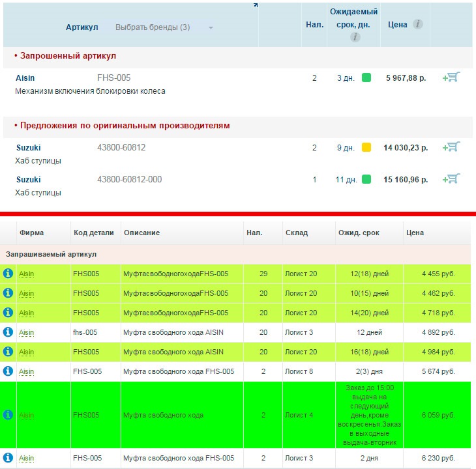Add Aisin FHS-005 to cart
This screenshot has width=476, height=469.
pos(451,78)
